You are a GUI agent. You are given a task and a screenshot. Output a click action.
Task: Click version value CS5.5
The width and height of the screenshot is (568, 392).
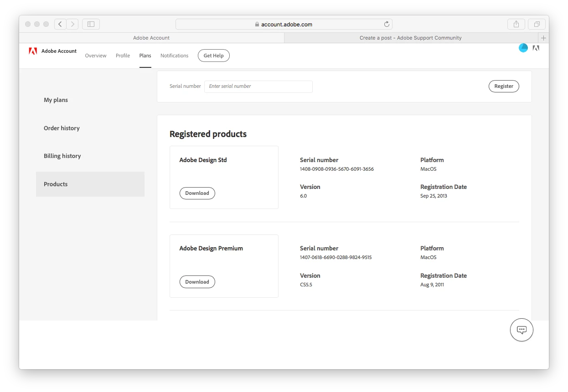point(306,285)
